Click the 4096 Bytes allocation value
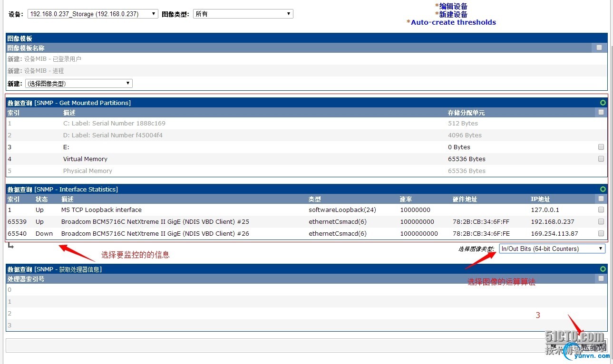Image resolution: width=613 pixels, height=364 pixels. (x=465, y=135)
